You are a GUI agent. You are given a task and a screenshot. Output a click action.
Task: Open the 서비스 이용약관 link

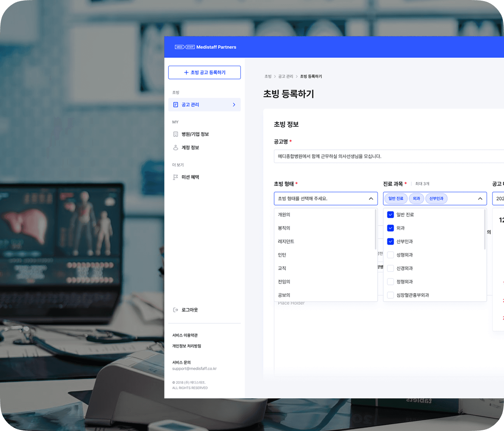coord(185,335)
